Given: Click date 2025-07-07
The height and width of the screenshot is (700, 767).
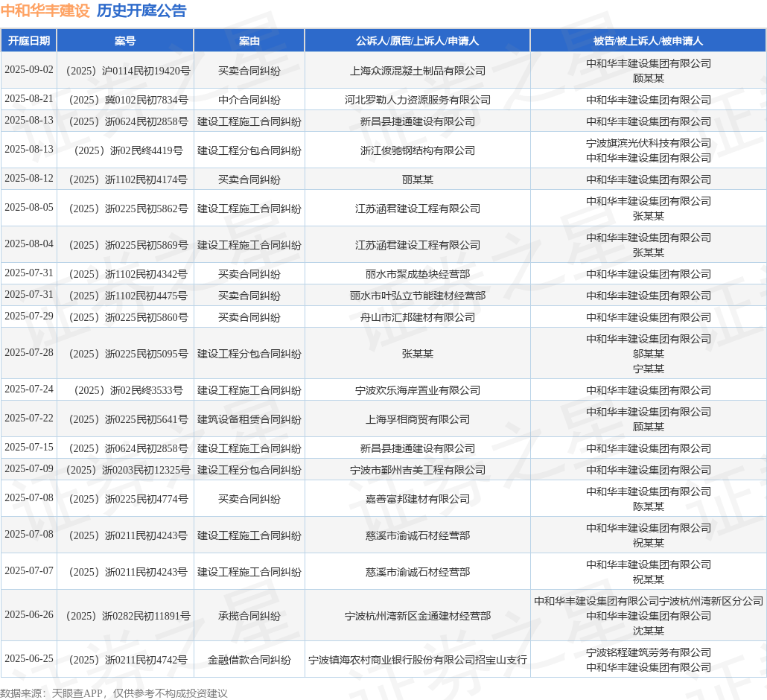Looking at the screenshot, I should tap(29, 571).
